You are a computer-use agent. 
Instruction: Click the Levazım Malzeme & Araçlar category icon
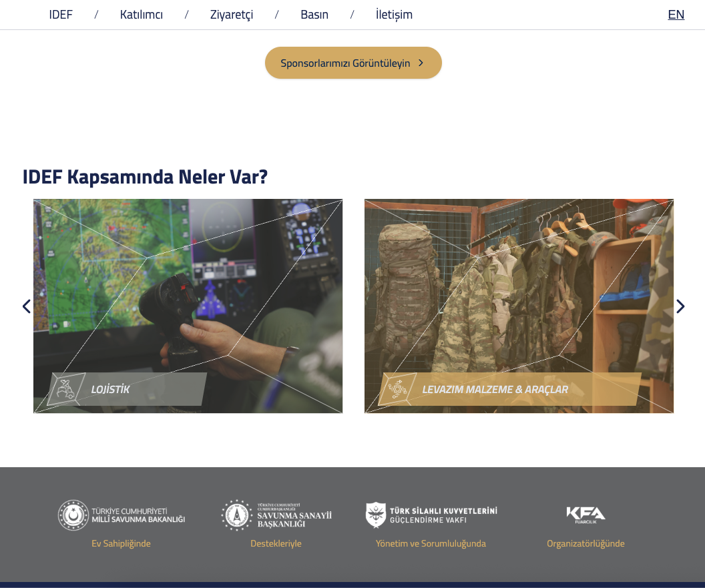397,389
